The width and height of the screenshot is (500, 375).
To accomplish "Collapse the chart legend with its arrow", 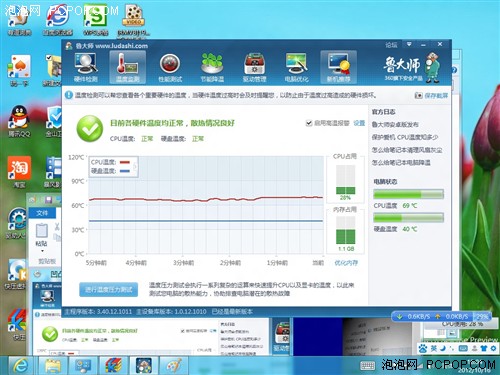I will coord(135,166).
